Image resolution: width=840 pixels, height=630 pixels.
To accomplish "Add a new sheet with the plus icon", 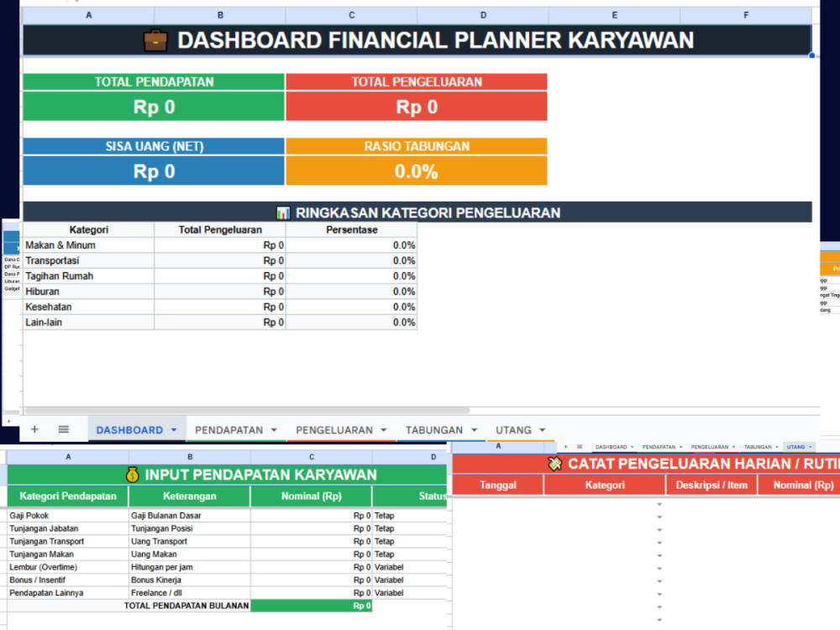I will pyautogui.click(x=34, y=429).
